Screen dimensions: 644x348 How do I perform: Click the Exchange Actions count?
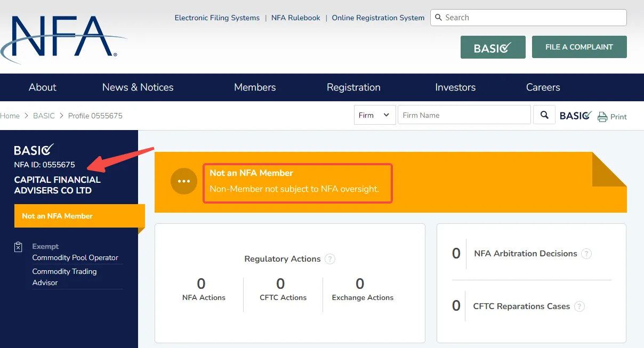tap(360, 284)
